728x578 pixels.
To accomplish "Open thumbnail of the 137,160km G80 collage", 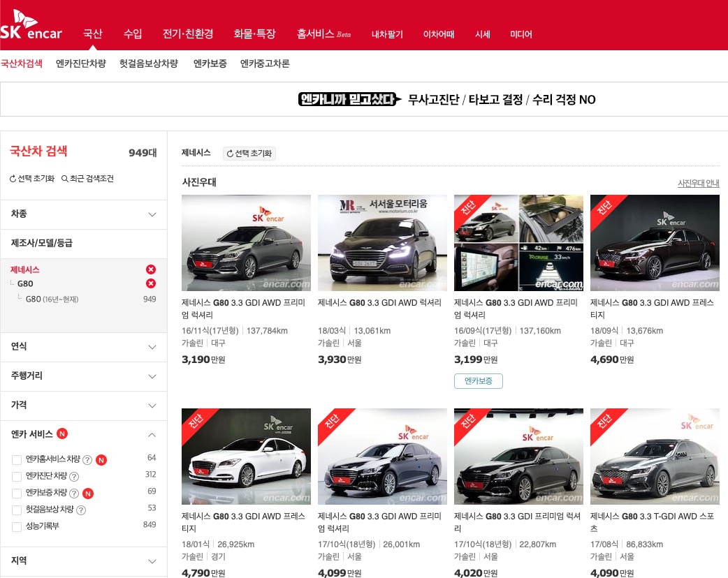I will pyautogui.click(x=518, y=243).
